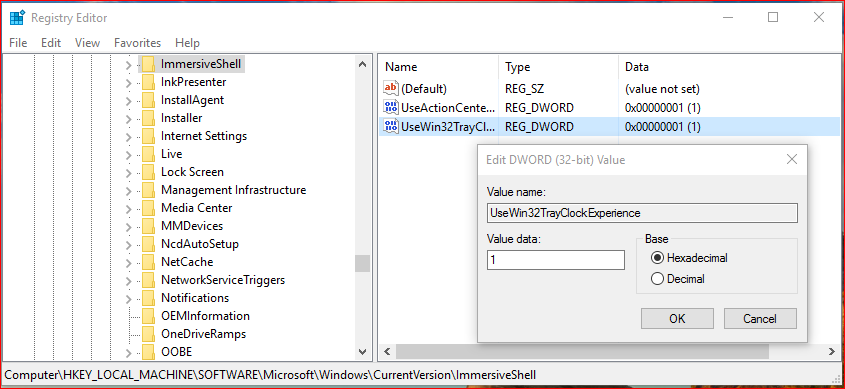Open the Help menu
The width and height of the screenshot is (845, 389).
coord(188,43)
